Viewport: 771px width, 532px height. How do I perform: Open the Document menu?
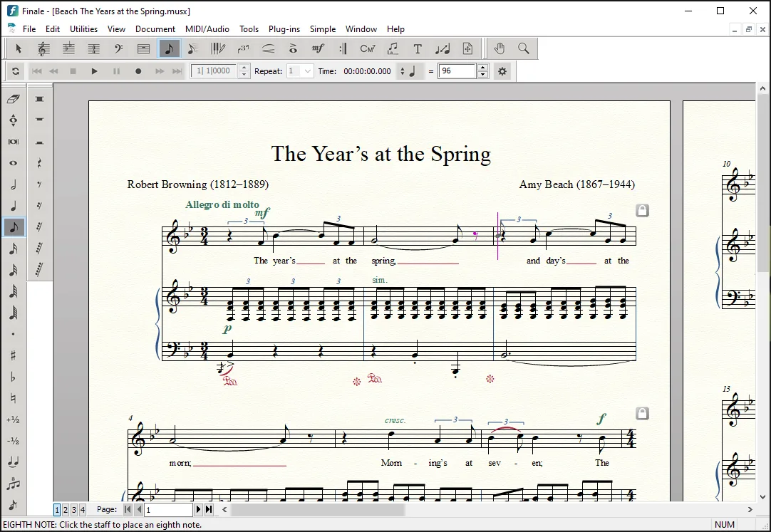pyautogui.click(x=155, y=29)
